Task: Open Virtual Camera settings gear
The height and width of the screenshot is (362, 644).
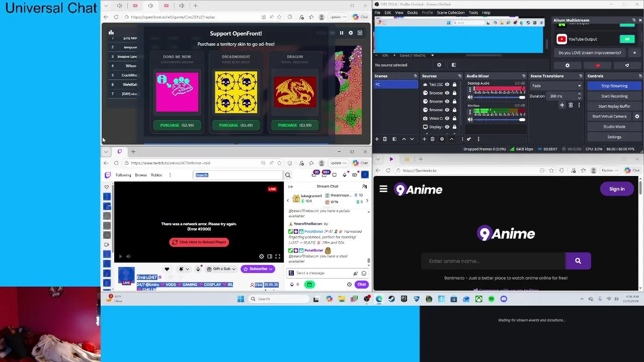Action: (x=637, y=117)
